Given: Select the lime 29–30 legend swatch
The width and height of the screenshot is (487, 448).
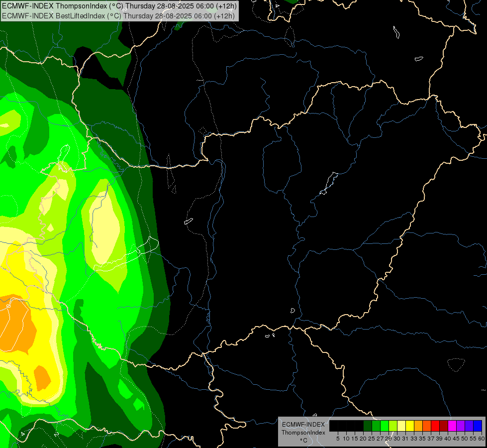Looking at the screenshot, I should click(x=393, y=426).
